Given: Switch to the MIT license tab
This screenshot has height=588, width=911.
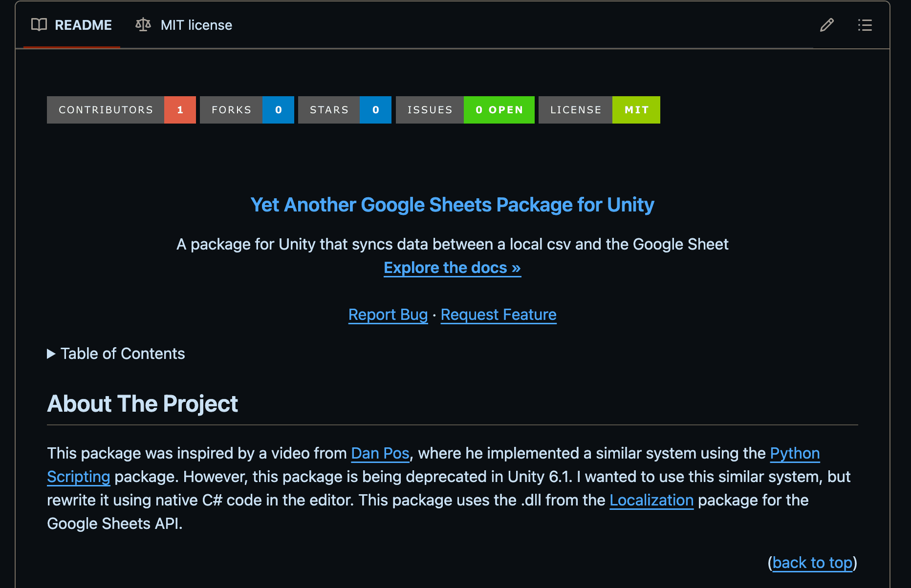Looking at the screenshot, I should click(x=183, y=25).
